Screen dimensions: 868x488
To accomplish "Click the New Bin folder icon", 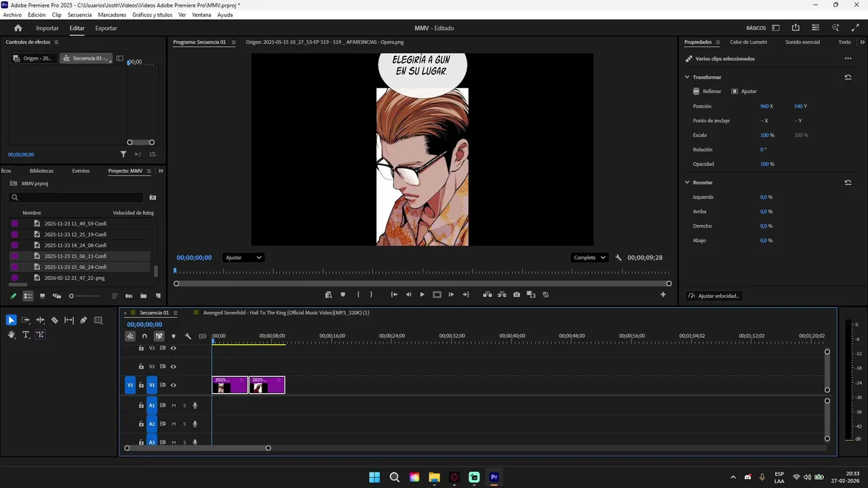I will [143, 296].
